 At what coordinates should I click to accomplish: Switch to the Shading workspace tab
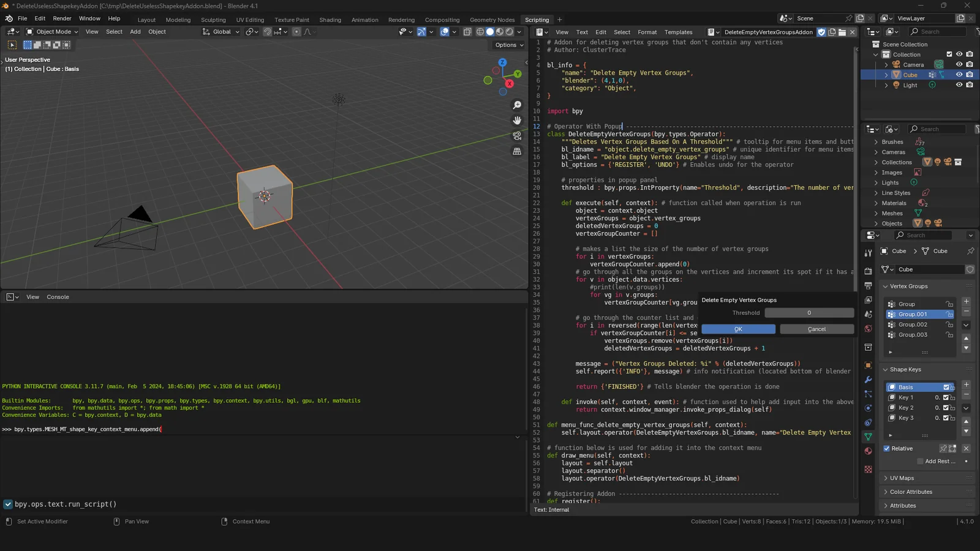[330, 20]
